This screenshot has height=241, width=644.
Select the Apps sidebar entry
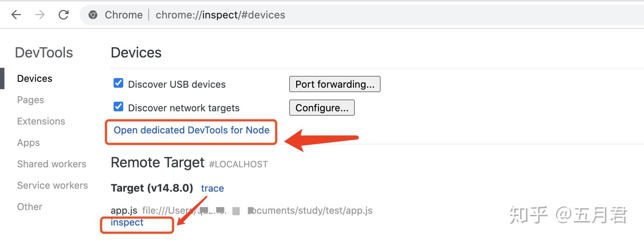click(x=28, y=142)
